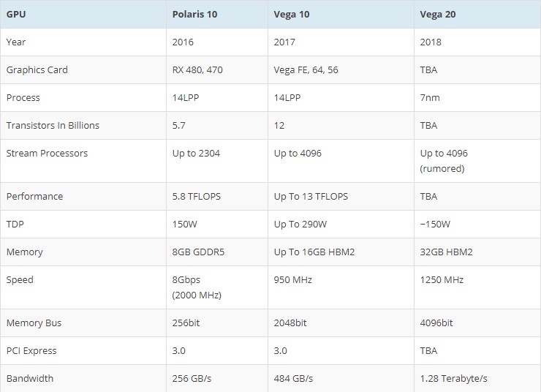The height and width of the screenshot is (392, 541).
Task: Click the Polaris 10 column header
Action: point(194,14)
